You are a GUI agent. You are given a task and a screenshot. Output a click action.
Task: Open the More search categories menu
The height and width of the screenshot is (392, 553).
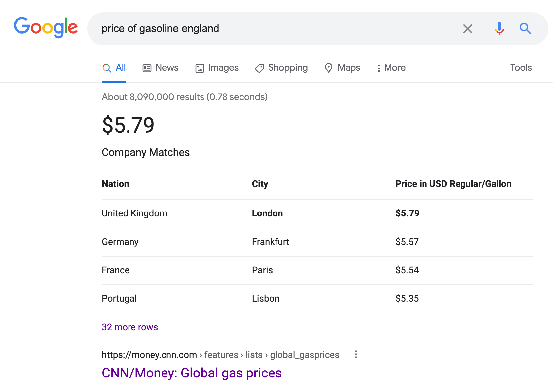(x=391, y=68)
